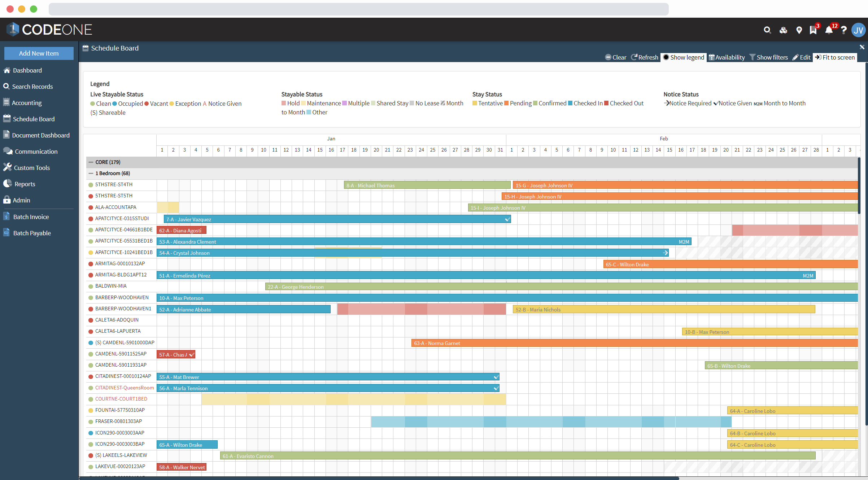868x480 pixels.
Task: Collapse the 1 Bedroom (68) group
Action: (91, 174)
